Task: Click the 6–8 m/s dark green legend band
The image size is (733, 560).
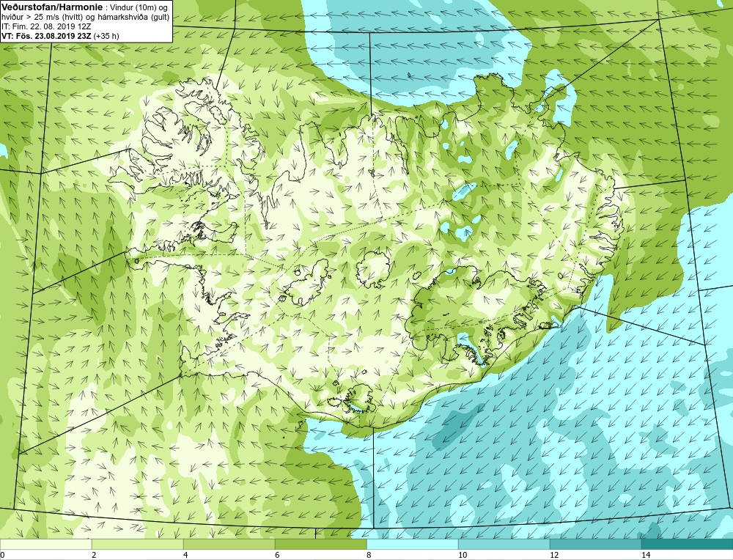Action: coord(321,544)
